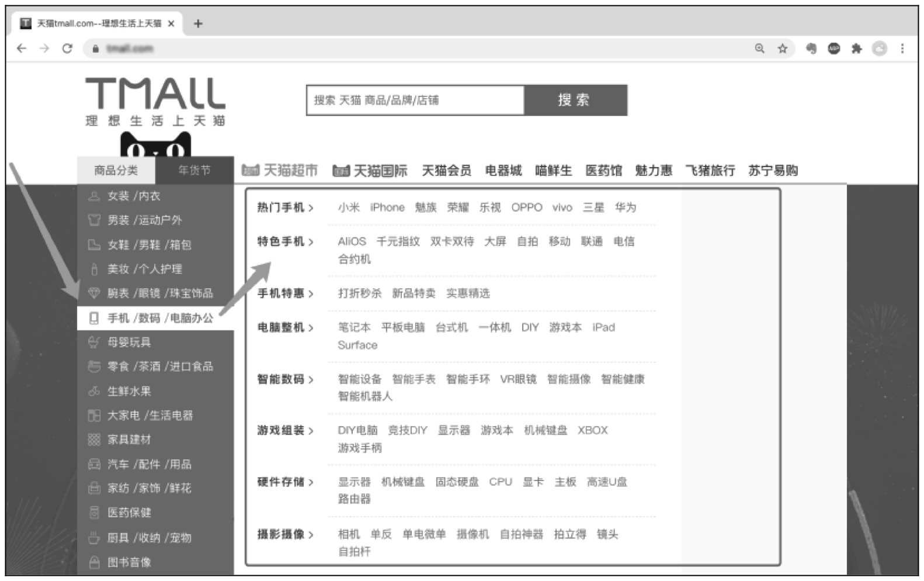Expand the 硬件存储 section arrow
The image size is (924, 581).
311,482
